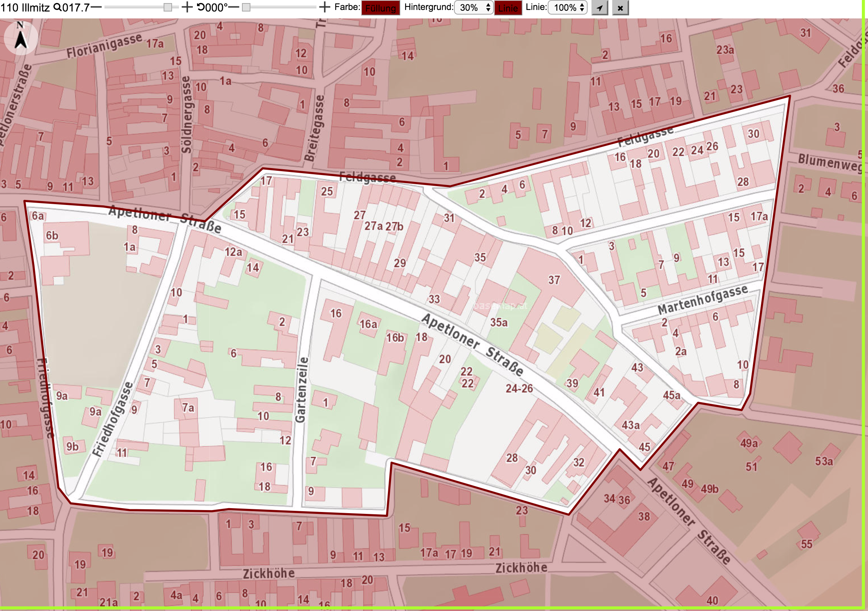Click the rotation decrease minus icon
The width and height of the screenshot is (868, 611).
pyautogui.click(x=234, y=7)
